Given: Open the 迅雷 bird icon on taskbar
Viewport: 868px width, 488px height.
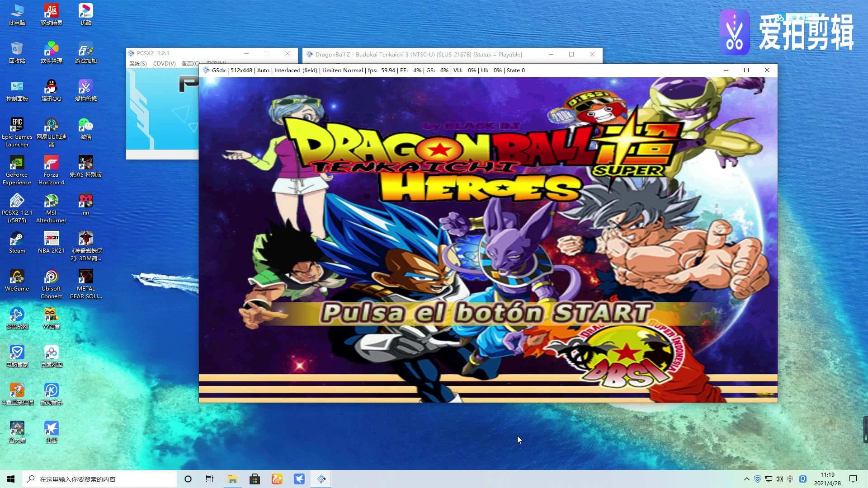Looking at the screenshot, I should tap(299, 479).
